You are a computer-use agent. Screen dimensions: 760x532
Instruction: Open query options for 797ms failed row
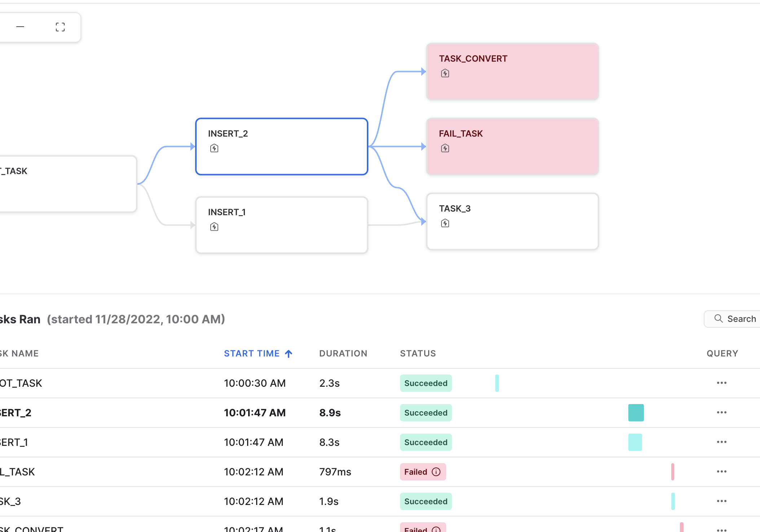pos(721,471)
